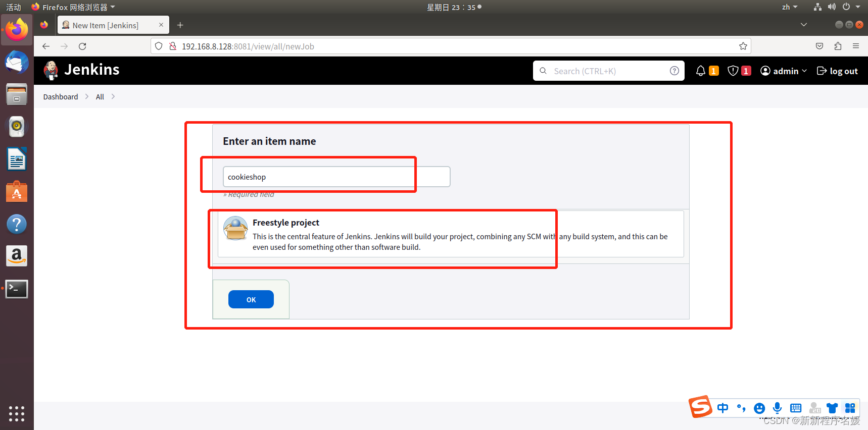The height and width of the screenshot is (430, 868).
Task: Open the Firefox extensions icon
Action: click(838, 46)
